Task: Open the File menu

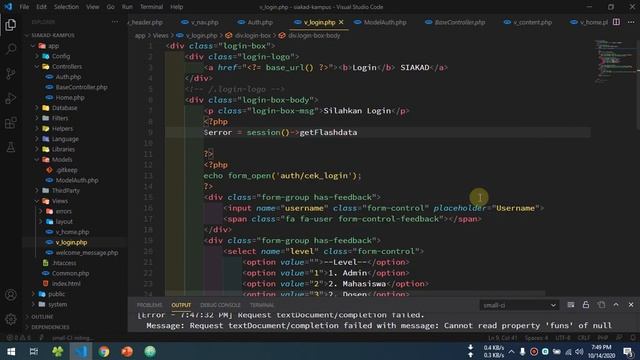Action: tap(24, 7)
